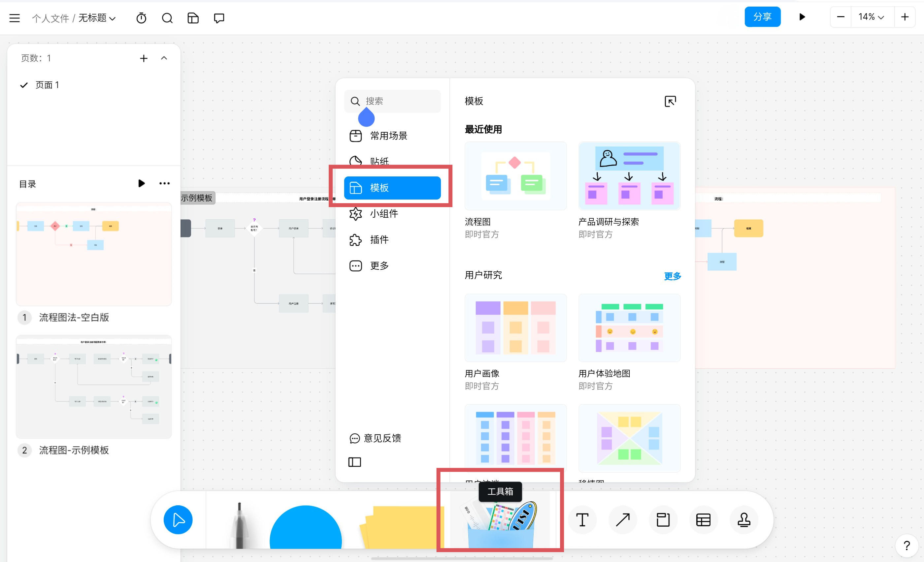Open the Stickers category
This screenshot has width=924, height=562.
[379, 161]
